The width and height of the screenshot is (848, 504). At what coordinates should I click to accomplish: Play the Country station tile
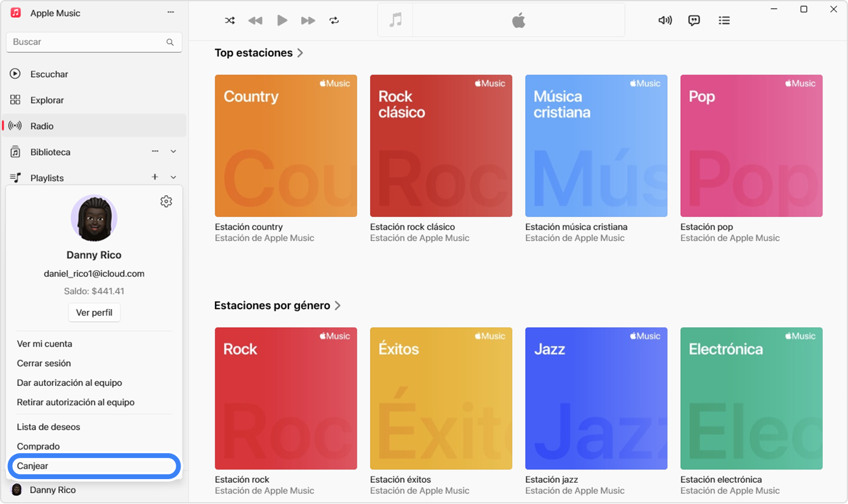[286, 145]
